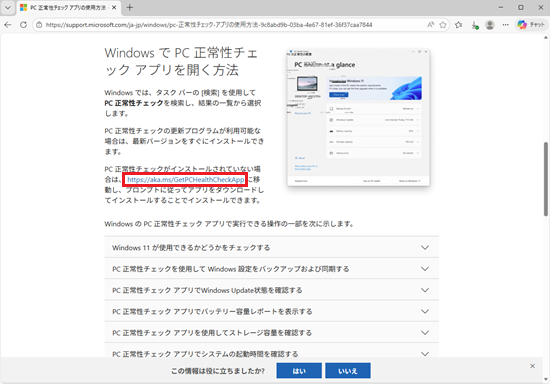Image resolution: width=550 pixels, height=384 pixels.
Task: Expand Windows 11 が使用できるかどうかをチェックする
Action: (x=271, y=248)
